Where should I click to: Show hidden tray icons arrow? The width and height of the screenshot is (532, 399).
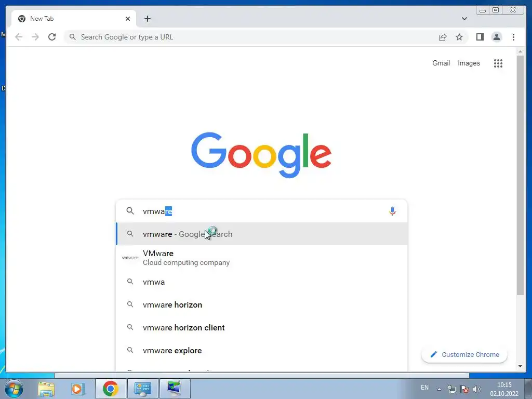pyautogui.click(x=439, y=389)
